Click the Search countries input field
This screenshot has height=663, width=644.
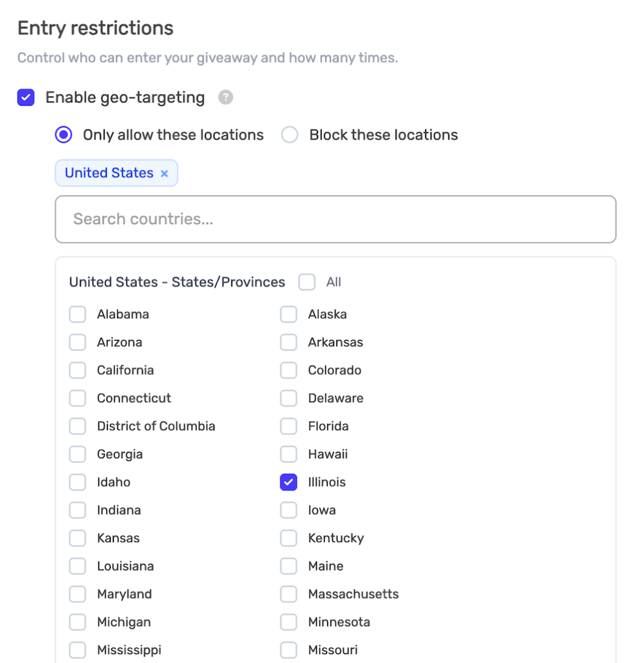[335, 219]
